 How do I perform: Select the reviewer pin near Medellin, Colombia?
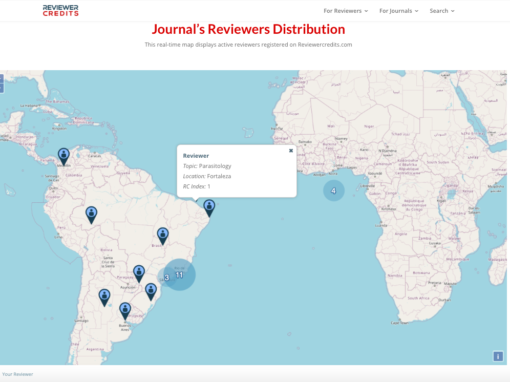(x=64, y=157)
